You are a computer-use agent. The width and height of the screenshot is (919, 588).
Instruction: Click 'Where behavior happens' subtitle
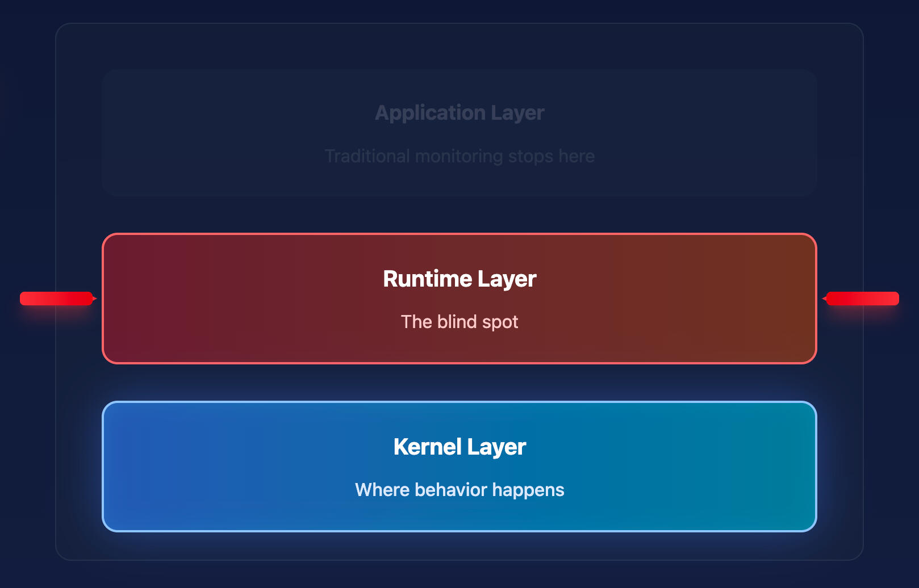click(459, 490)
